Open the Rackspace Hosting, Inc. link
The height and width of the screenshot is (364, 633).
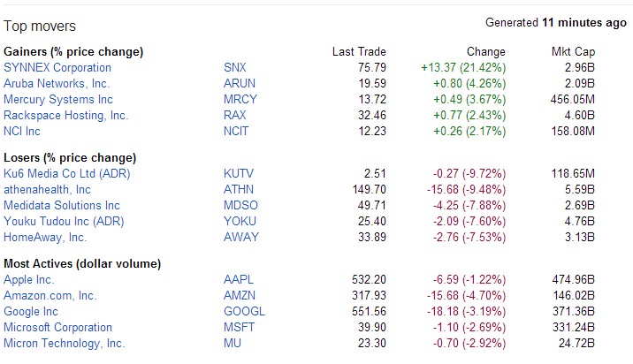tap(65, 116)
